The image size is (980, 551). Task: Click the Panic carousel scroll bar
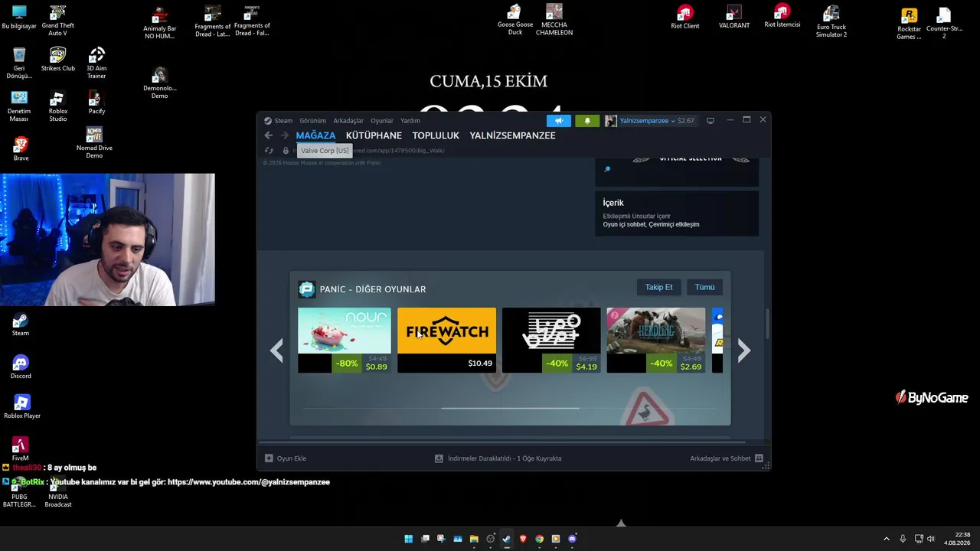pyautogui.click(x=510, y=408)
